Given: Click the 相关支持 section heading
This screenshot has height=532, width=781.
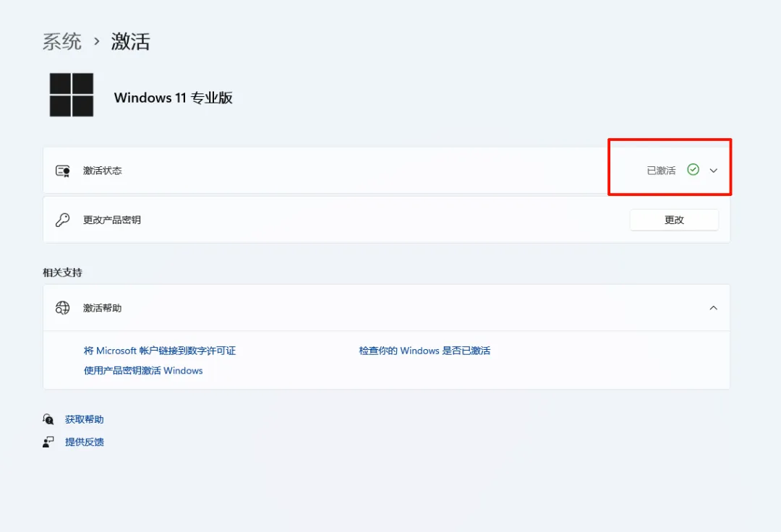Looking at the screenshot, I should 62,273.
